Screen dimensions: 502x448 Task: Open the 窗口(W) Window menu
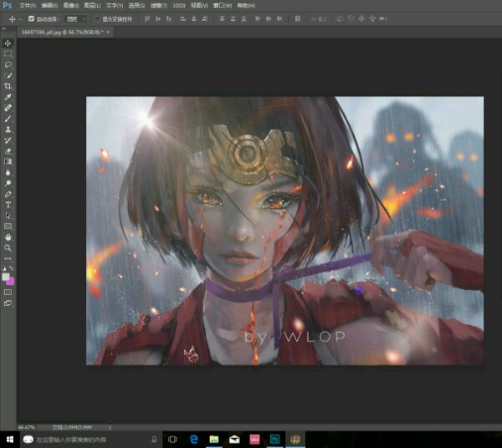click(x=223, y=6)
